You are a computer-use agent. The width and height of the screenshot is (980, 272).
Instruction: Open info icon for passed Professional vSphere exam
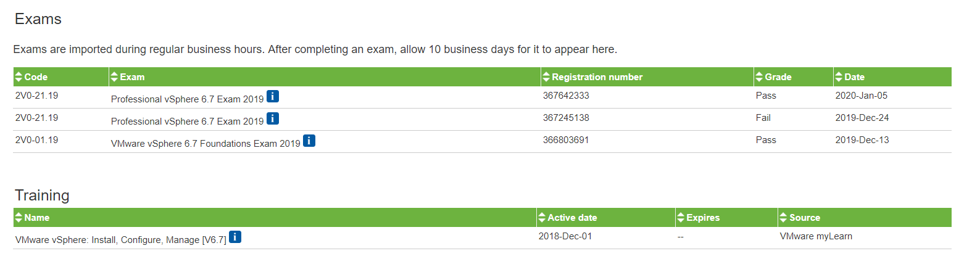[x=273, y=96]
